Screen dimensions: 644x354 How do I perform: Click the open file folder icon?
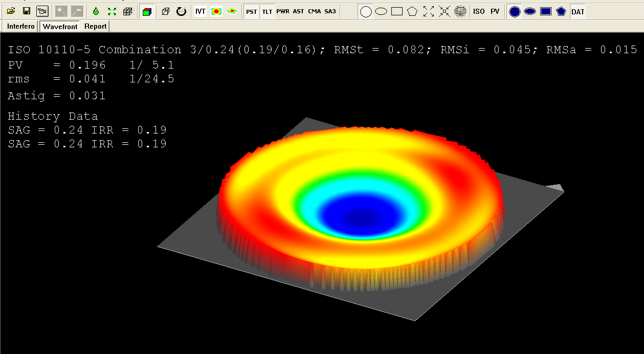(11, 11)
